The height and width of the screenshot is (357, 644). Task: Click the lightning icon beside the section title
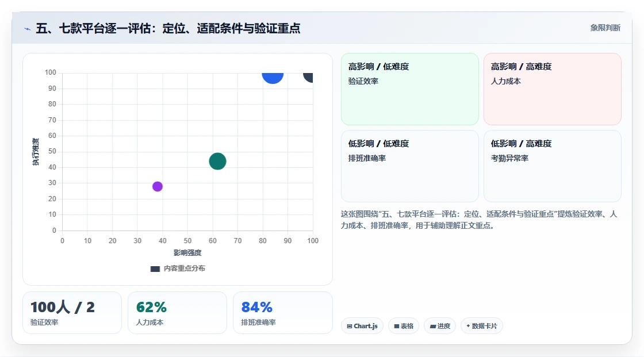coord(27,29)
